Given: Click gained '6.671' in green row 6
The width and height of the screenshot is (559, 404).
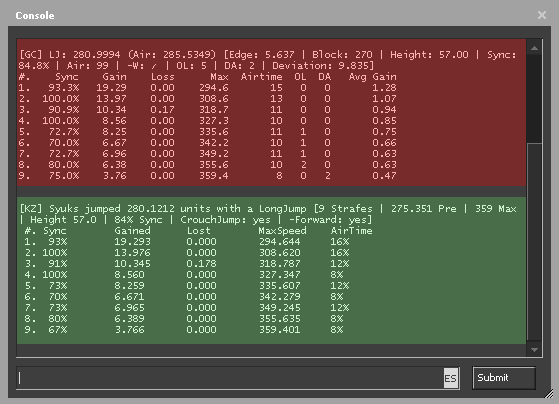Looking at the screenshot, I should tap(129, 297).
